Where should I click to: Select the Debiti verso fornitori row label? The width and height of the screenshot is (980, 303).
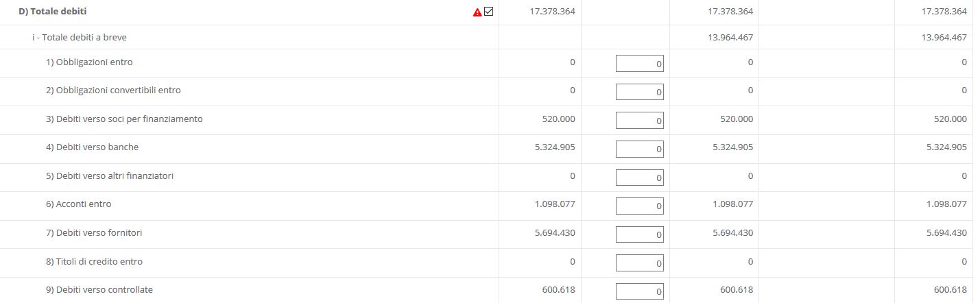[95, 233]
